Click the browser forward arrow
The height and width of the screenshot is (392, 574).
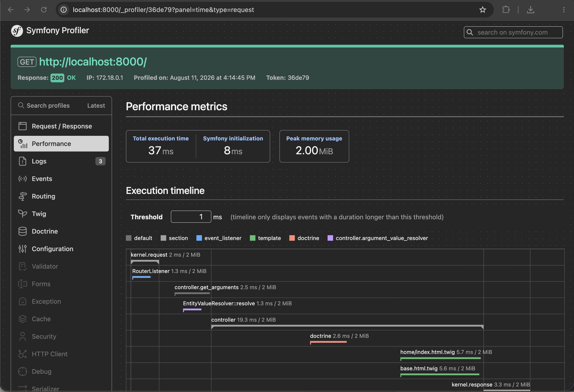[x=27, y=10]
